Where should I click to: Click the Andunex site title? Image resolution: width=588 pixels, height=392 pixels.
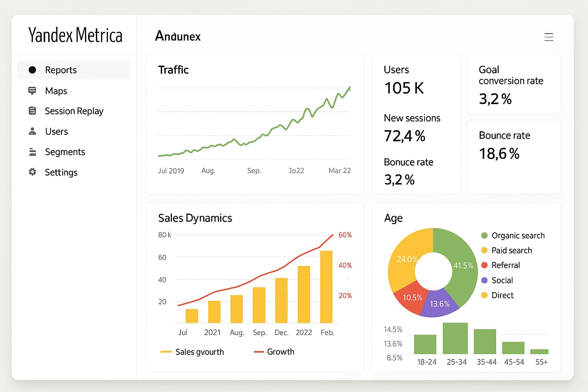tap(178, 36)
